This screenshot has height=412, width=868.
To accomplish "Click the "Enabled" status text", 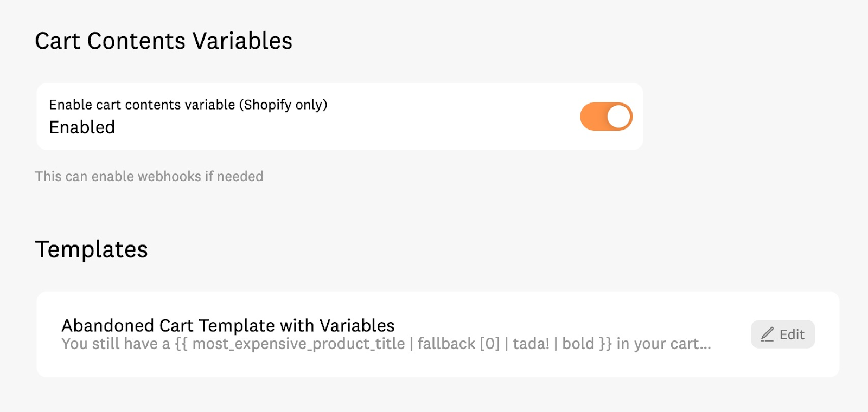I will point(82,127).
